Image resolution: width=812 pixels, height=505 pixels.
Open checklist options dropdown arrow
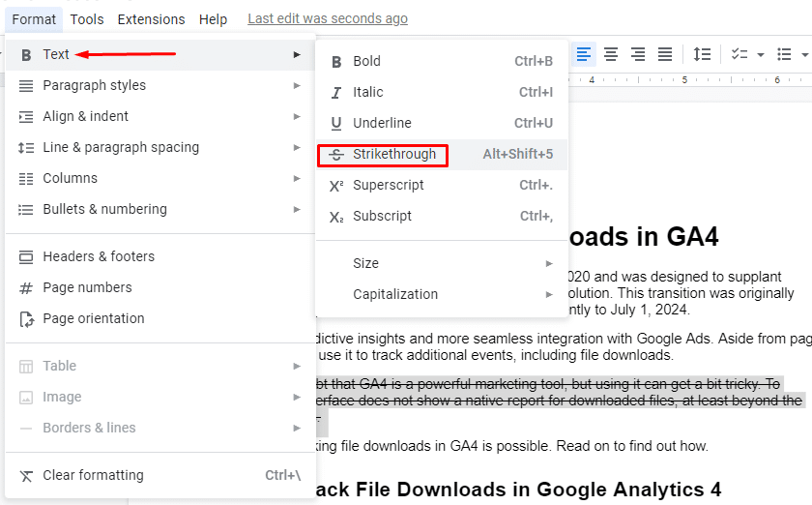(x=760, y=54)
